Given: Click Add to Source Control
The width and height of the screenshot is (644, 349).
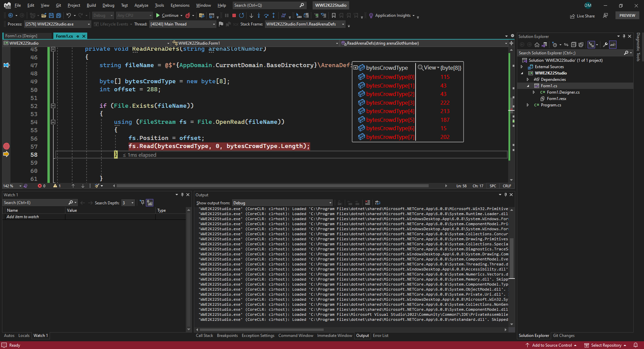Looking at the screenshot, I should [551, 345].
